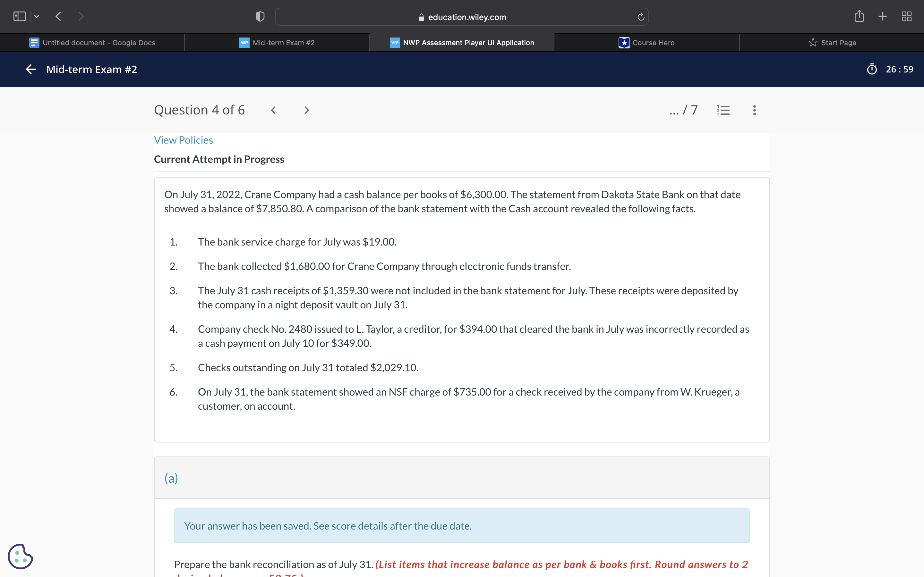Click the Safari share icon
Viewport: 924px width, 577px height.
(x=859, y=16)
